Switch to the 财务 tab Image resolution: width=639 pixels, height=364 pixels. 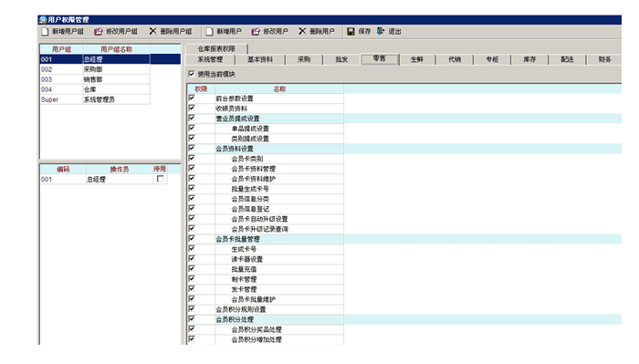[x=604, y=59]
